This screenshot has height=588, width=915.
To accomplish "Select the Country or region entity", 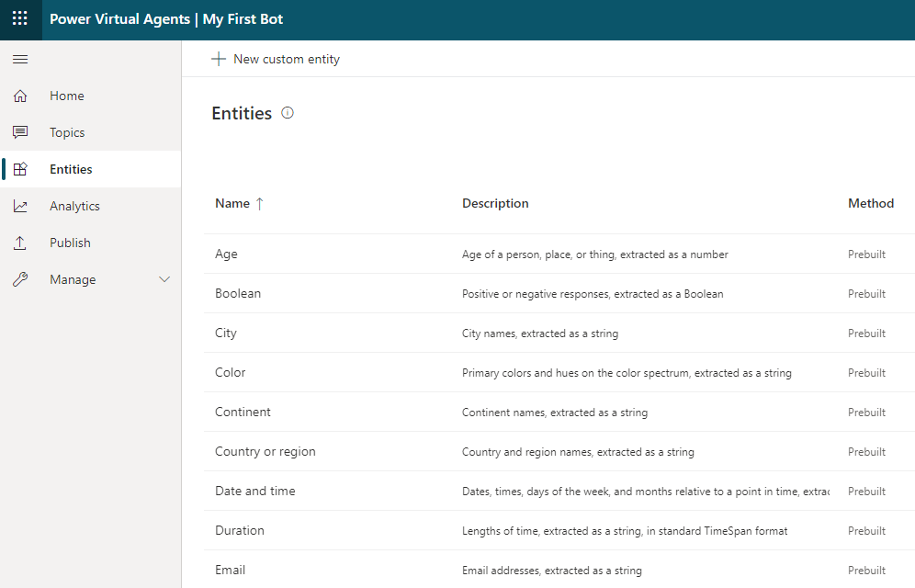I will (265, 451).
